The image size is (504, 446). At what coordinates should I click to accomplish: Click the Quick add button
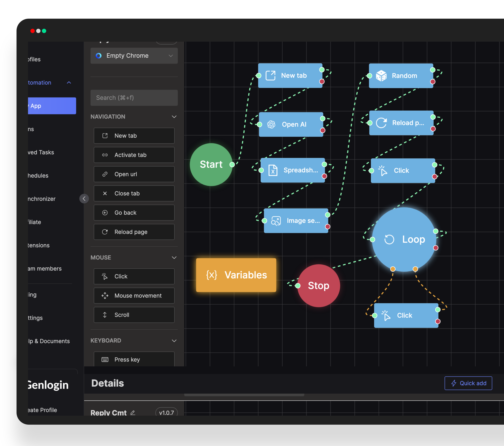click(x=468, y=383)
